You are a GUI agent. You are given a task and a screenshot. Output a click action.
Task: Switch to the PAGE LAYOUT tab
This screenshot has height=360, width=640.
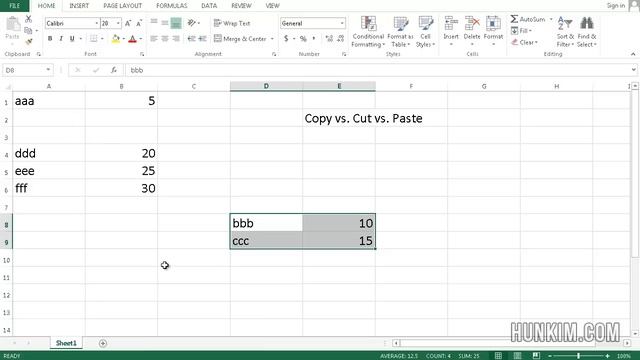pyautogui.click(x=122, y=6)
